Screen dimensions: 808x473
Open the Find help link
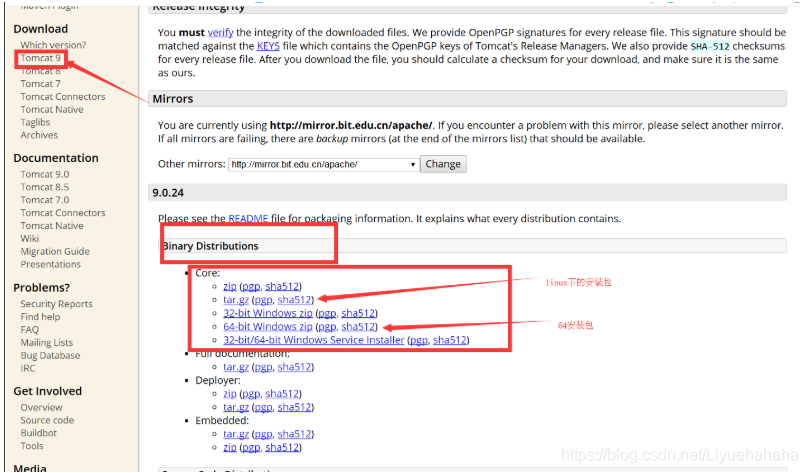coord(40,316)
